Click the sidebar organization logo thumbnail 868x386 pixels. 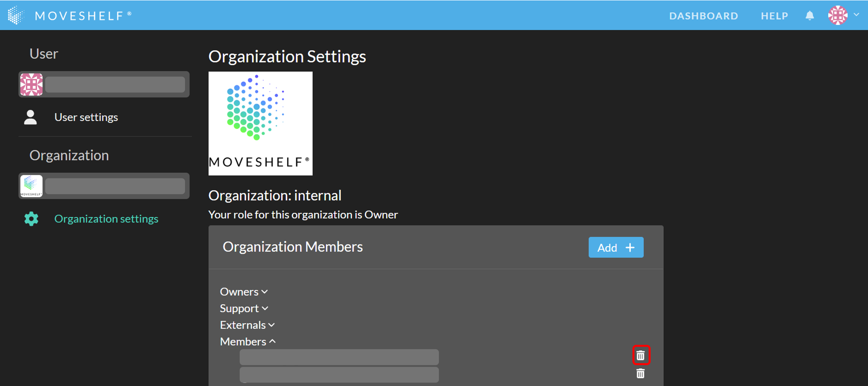[x=31, y=186]
